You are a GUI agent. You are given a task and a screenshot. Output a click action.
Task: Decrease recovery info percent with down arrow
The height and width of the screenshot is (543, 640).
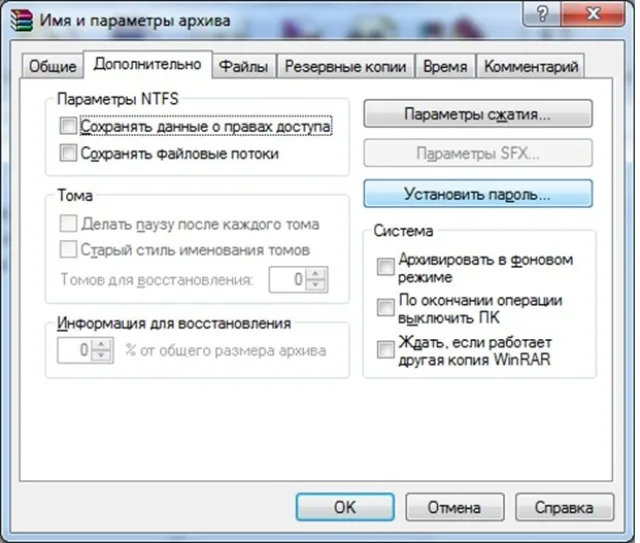point(101,356)
